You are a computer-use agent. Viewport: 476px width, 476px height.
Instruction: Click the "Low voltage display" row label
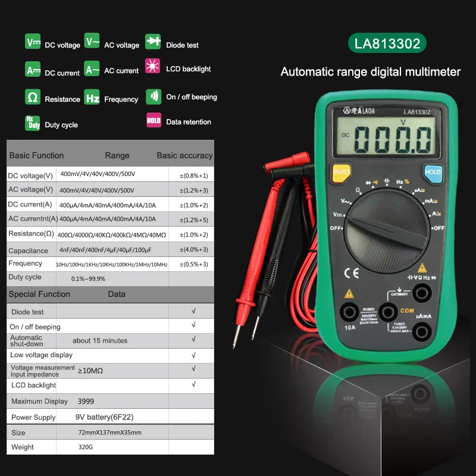point(41,355)
